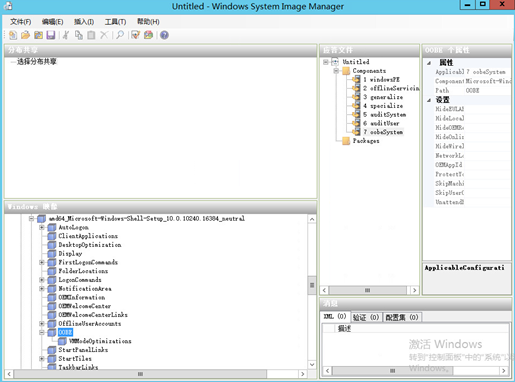This screenshot has width=515, height=382.
Task: Collapse the 属性 section in properties
Action: pyautogui.click(x=429, y=63)
